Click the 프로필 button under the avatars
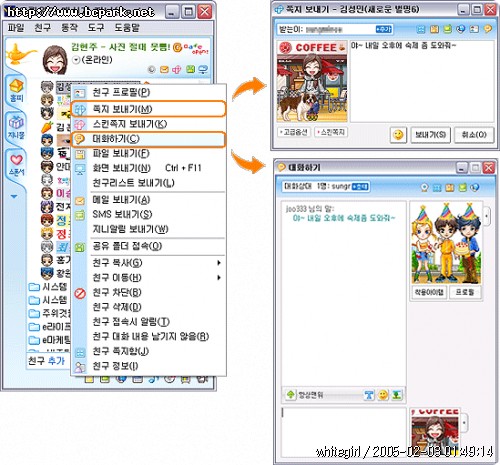Screen dimensions: 500x465 pyautogui.click(x=465, y=292)
